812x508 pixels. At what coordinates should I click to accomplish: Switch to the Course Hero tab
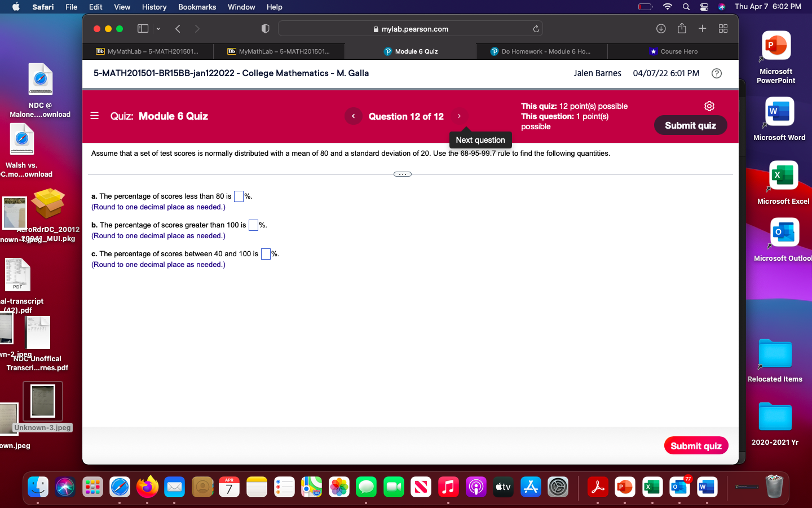click(x=673, y=51)
